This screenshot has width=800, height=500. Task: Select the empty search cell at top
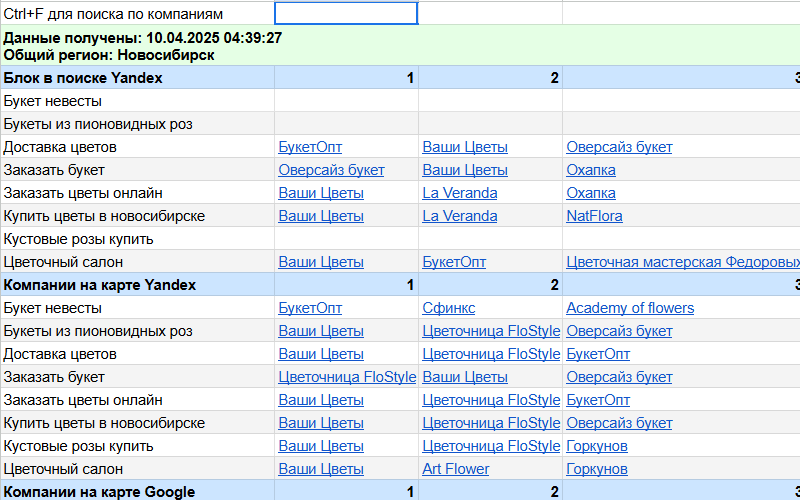coord(346,14)
